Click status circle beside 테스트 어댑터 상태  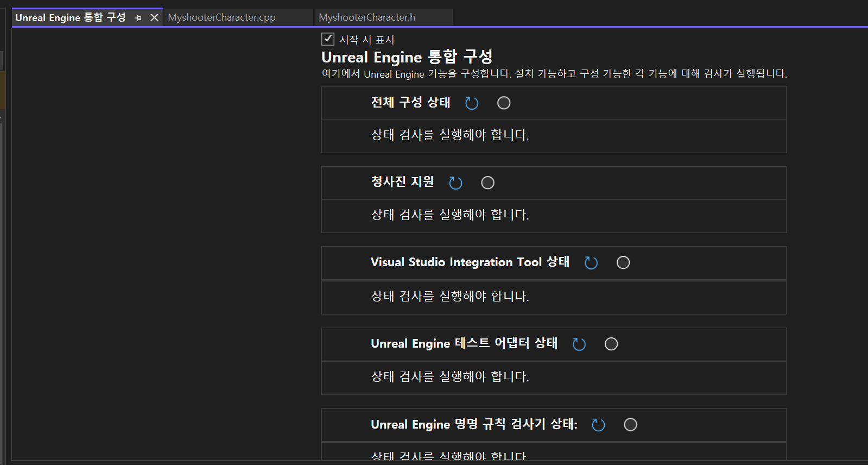coord(611,344)
